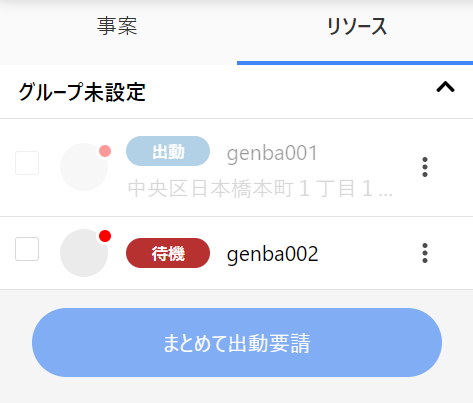This screenshot has width=473, height=403.
Task: Select the リソース tab
Action: pos(356,27)
